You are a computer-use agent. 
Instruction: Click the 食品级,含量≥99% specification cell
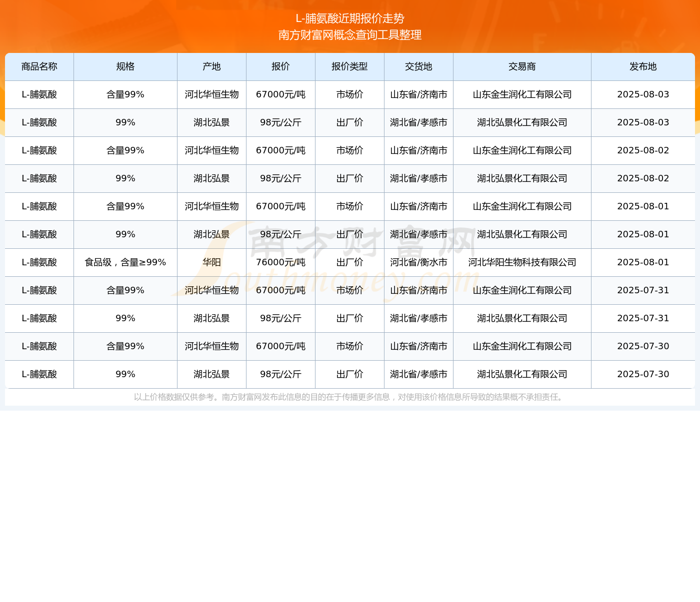point(125,262)
